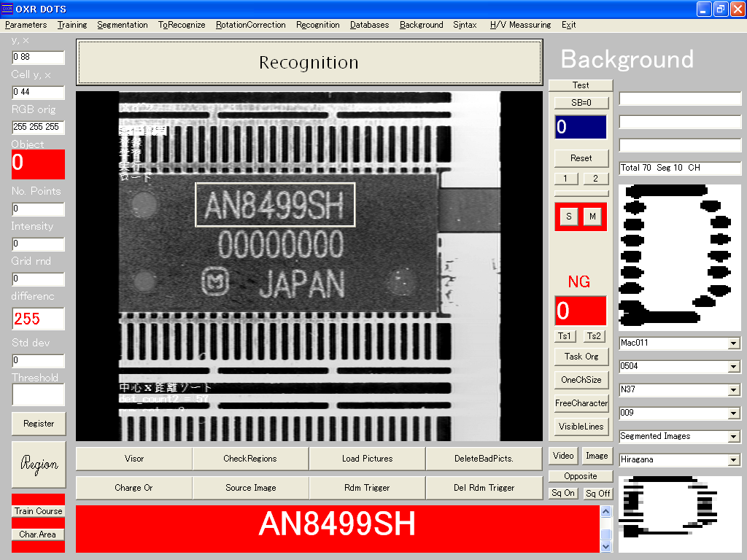Viewport: 747px width, 560px height.
Task: Click the Task Org button
Action: 581,357
